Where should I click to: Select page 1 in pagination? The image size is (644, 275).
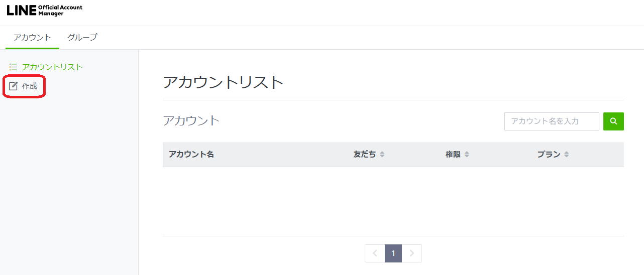point(393,253)
